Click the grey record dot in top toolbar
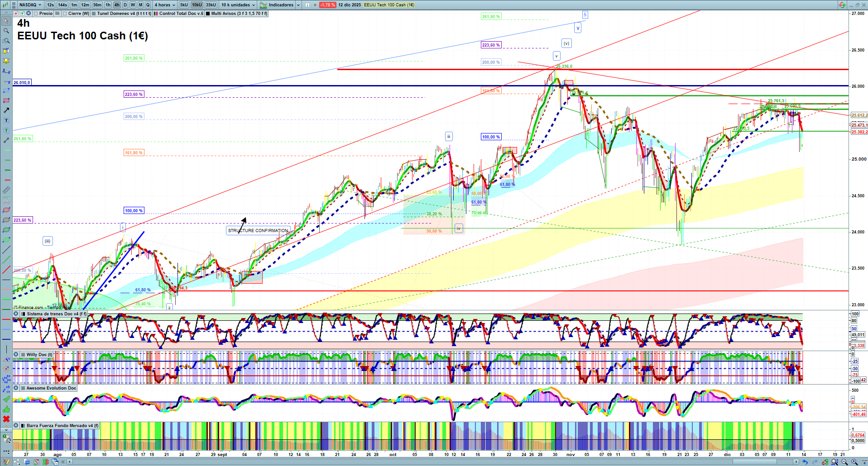The width and height of the screenshot is (868, 466). tap(315, 5)
